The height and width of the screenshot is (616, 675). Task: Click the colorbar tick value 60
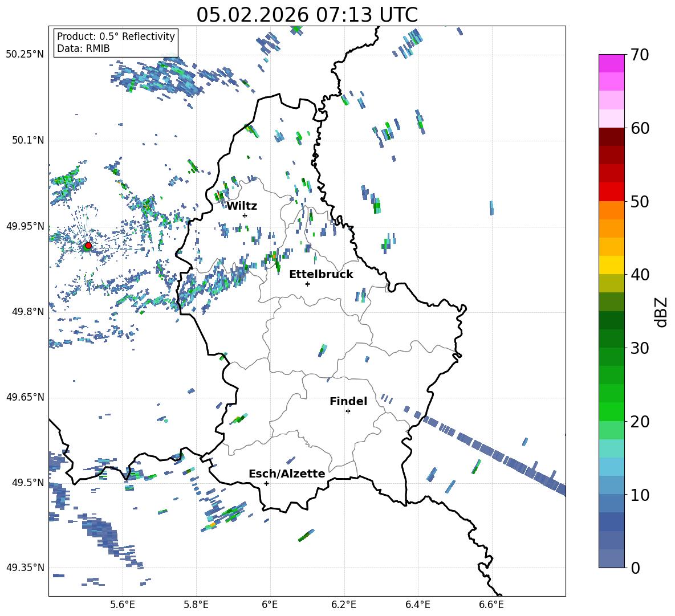coord(640,128)
